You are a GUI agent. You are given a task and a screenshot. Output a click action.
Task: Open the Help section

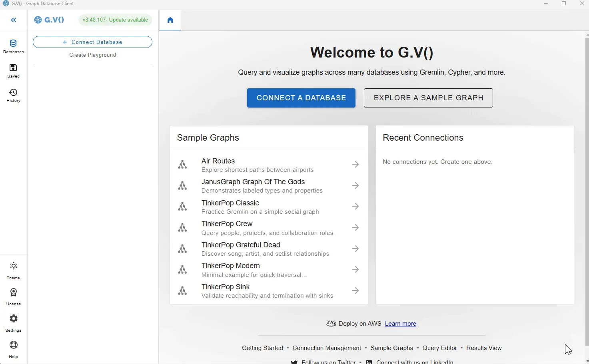(x=13, y=348)
